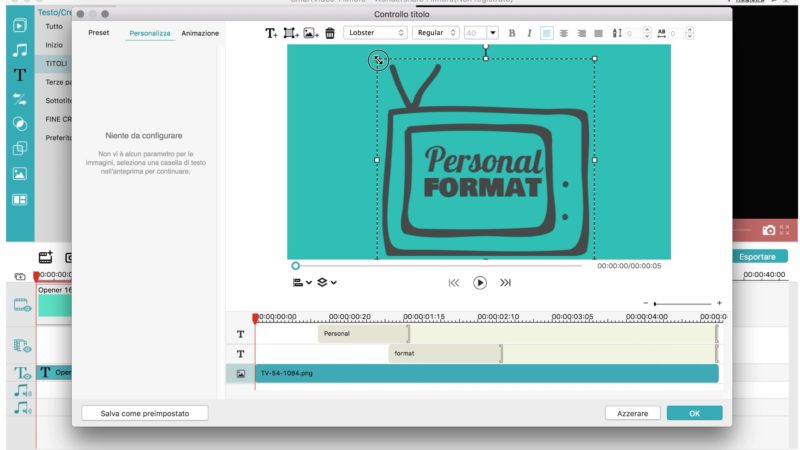
Task: Open the Lobster font dropdown
Action: (375, 33)
